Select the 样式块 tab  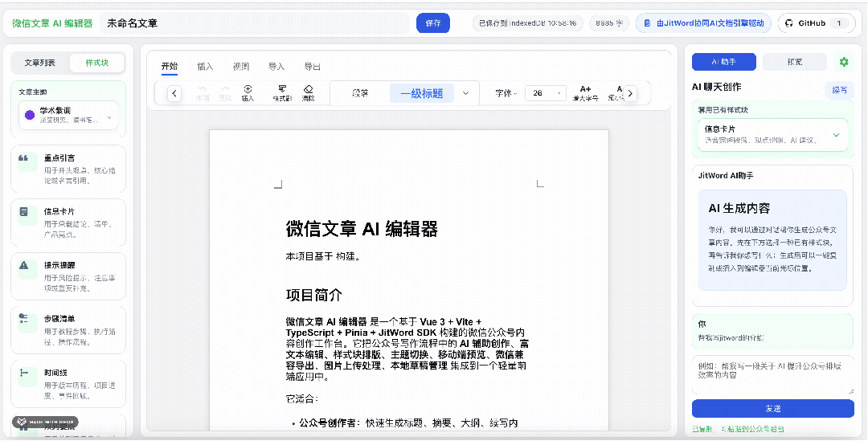(97, 63)
